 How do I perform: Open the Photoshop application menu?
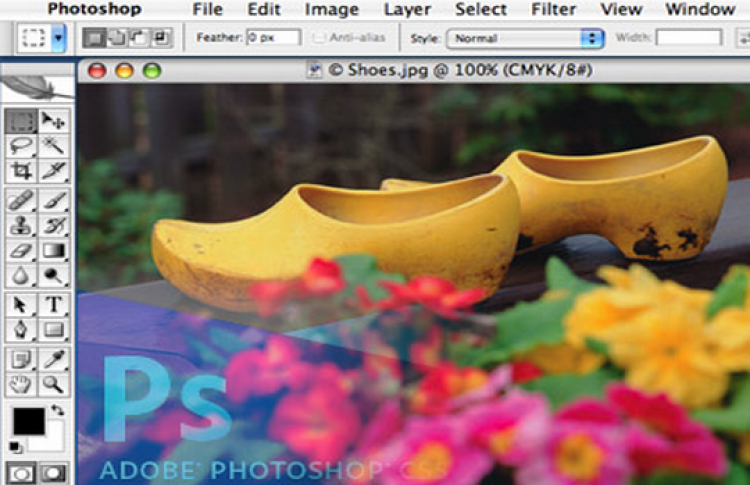(x=94, y=9)
